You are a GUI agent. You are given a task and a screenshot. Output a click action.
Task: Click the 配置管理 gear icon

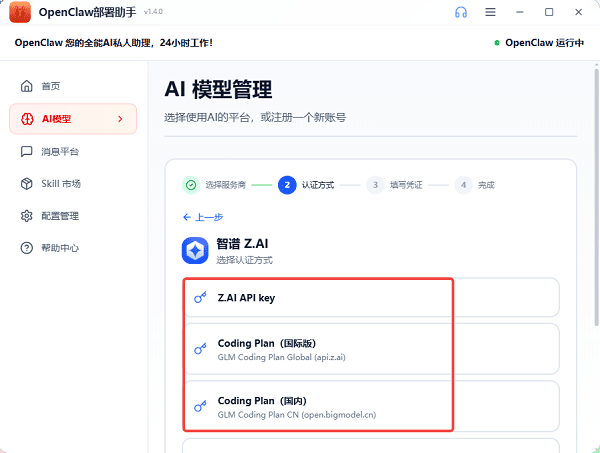pos(26,216)
